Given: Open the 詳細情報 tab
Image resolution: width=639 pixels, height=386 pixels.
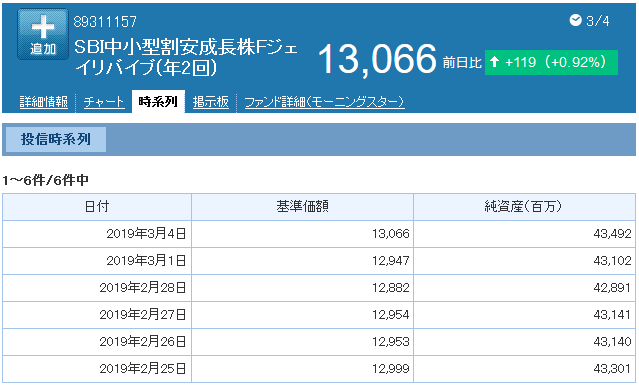Looking at the screenshot, I should pyautogui.click(x=44, y=101).
